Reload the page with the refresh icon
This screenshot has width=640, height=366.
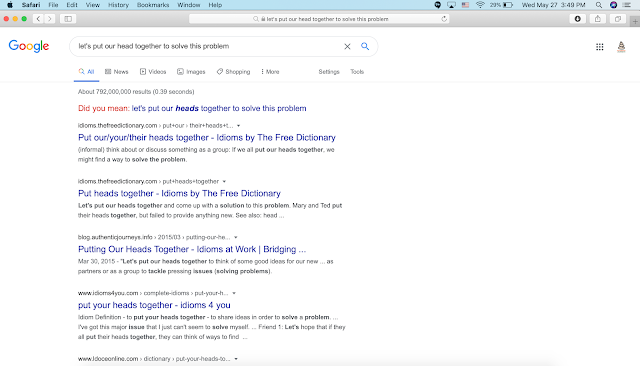(444, 19)
